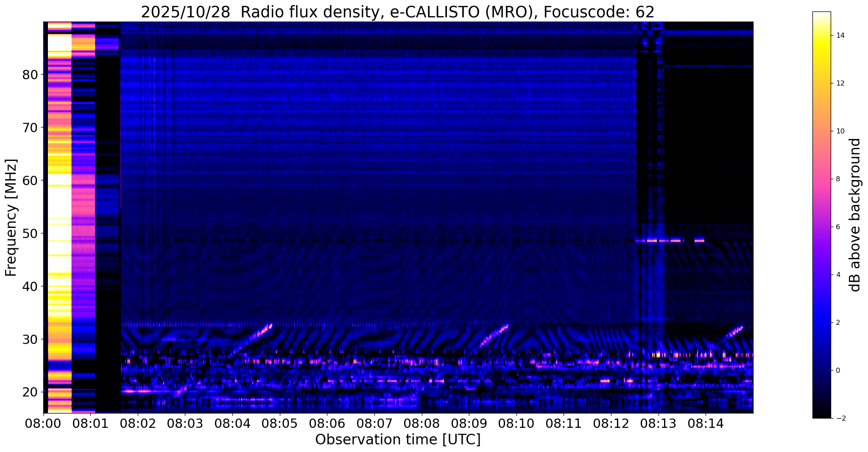Pick the 08:02 tick on the time axis
The width and height of the screenshot is (868, 452).
[138, 423]
